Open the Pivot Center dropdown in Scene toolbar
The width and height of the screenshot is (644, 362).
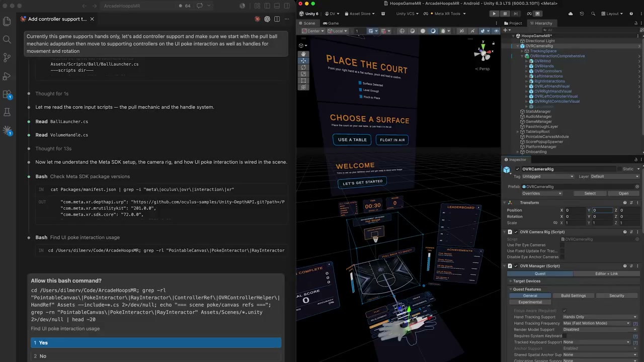point(314,31)
